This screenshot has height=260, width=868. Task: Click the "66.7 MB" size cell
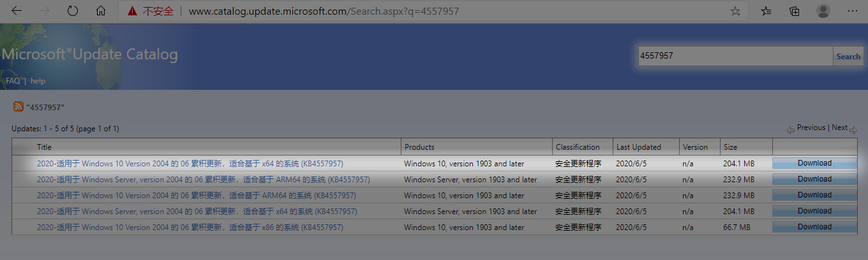point(737,227)
